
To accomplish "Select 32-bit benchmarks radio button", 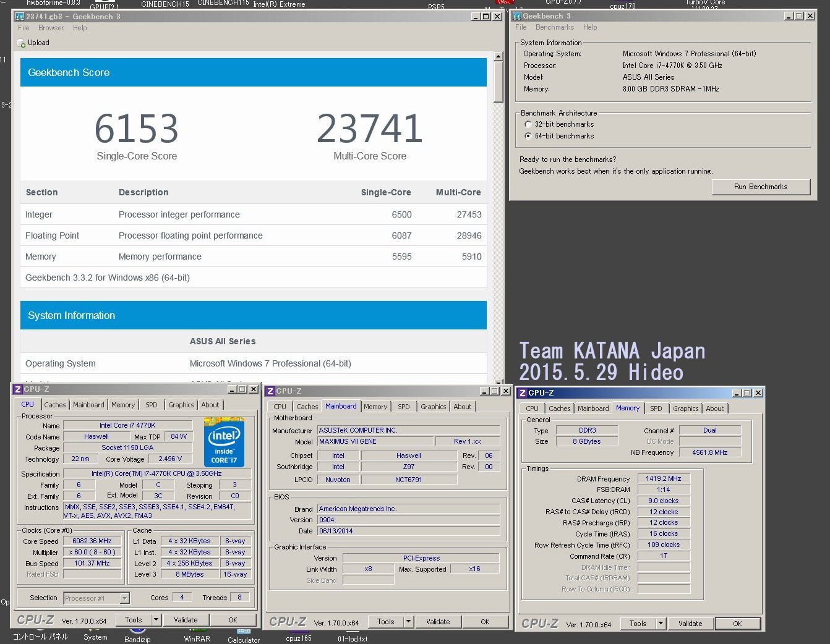I will (x=528, y=124).
